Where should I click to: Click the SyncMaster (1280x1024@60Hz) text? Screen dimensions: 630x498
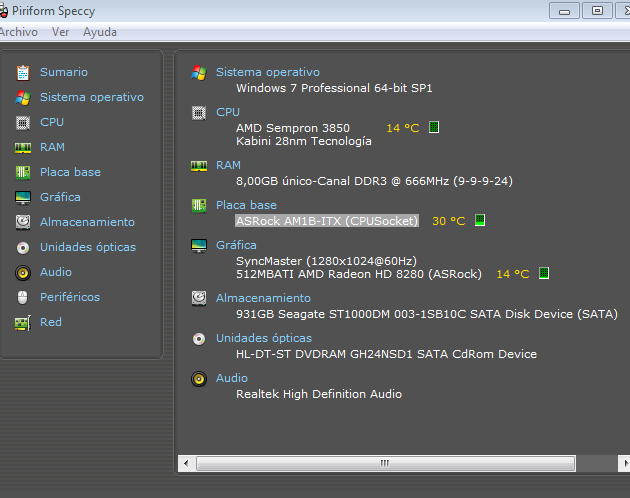(x=326, y=261)
